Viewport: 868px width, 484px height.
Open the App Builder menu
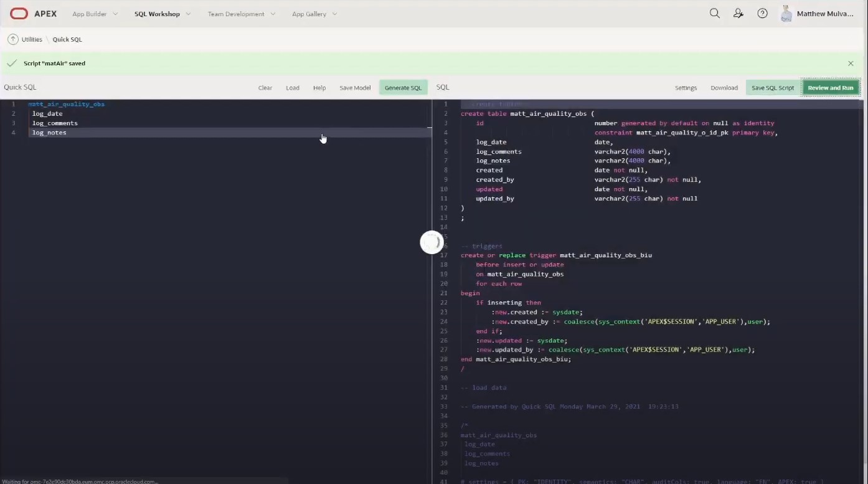89,14
